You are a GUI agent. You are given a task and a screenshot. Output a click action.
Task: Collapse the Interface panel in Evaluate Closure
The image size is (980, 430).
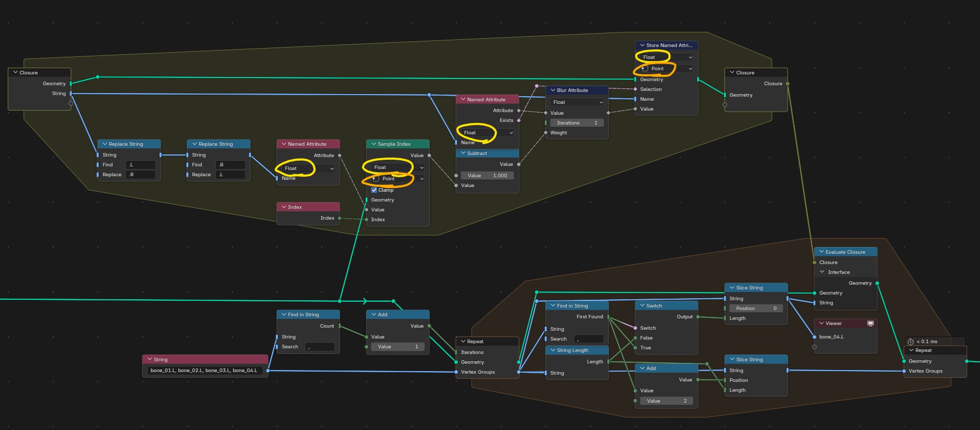click(x=823, y=272)
